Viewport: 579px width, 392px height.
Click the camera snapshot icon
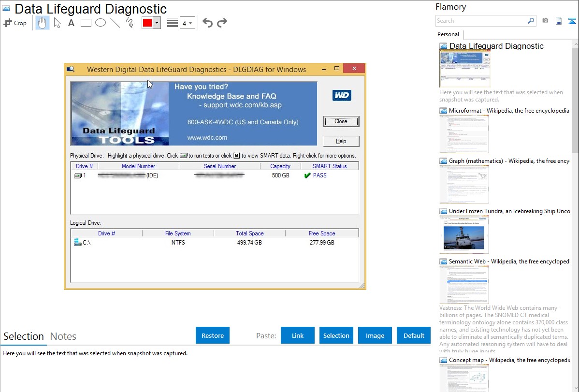pos(545,21)
